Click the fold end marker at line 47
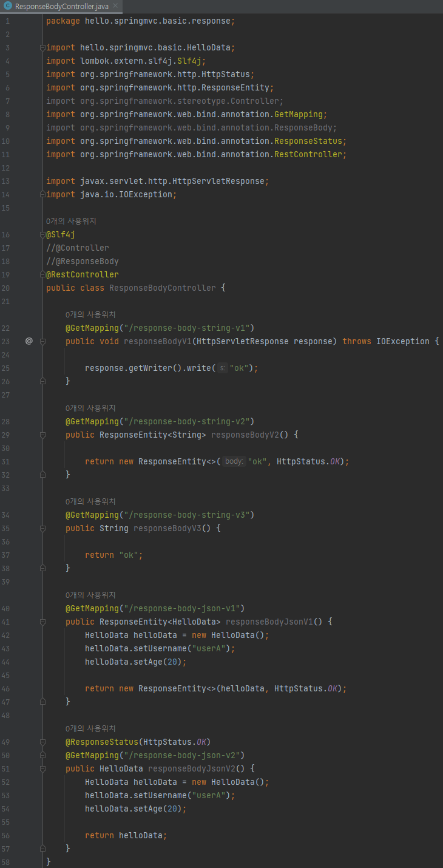The image size is (443, 868). [x=42, y=702]
